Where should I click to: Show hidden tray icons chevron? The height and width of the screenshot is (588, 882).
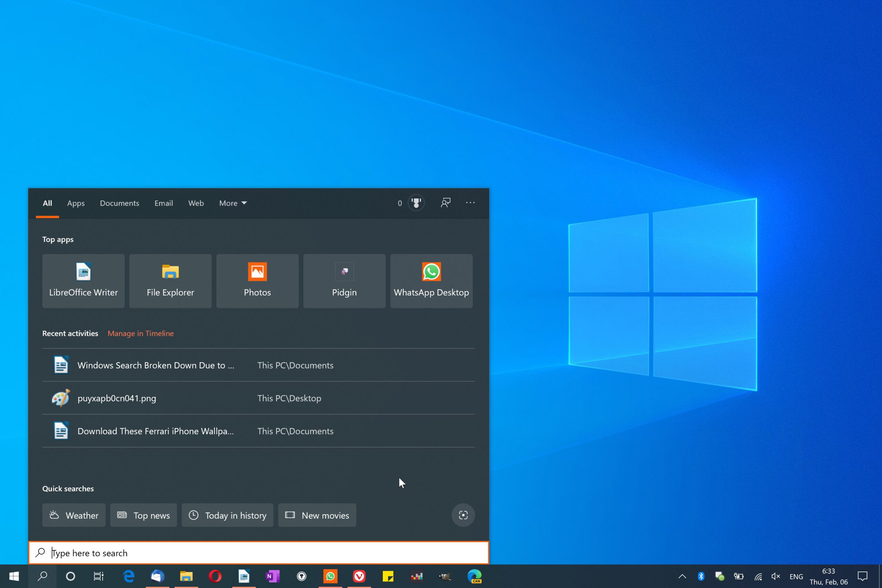pyautogui.click(x=682, y=576)
